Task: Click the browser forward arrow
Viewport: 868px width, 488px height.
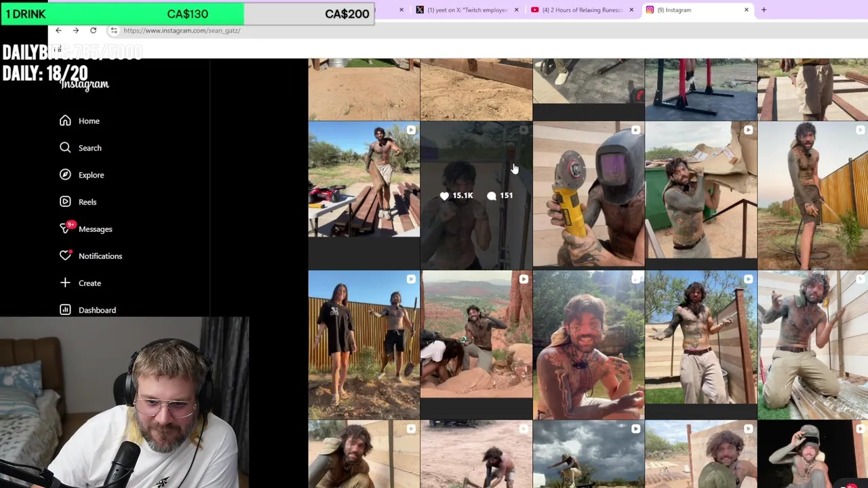Action: click(76, 30)
